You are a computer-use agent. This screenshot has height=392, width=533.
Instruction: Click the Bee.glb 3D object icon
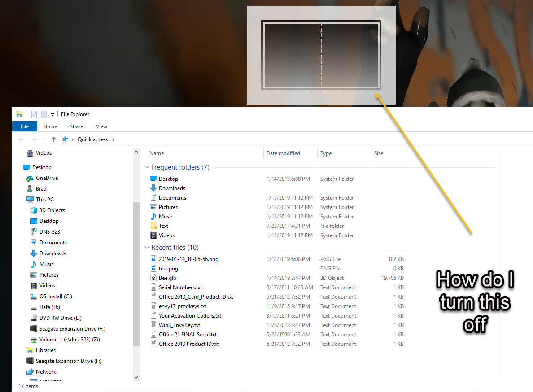(x=153, y=278)
